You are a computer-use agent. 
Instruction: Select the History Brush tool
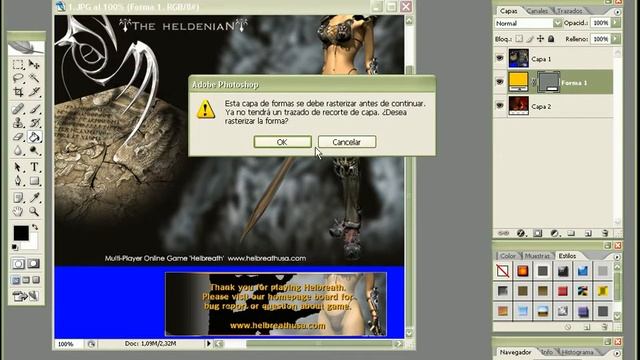(34, 122)
